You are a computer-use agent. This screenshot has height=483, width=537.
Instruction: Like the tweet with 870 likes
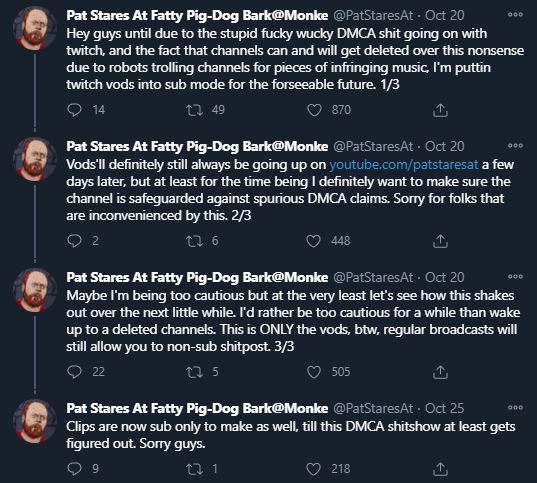click(x=314, y=110)
